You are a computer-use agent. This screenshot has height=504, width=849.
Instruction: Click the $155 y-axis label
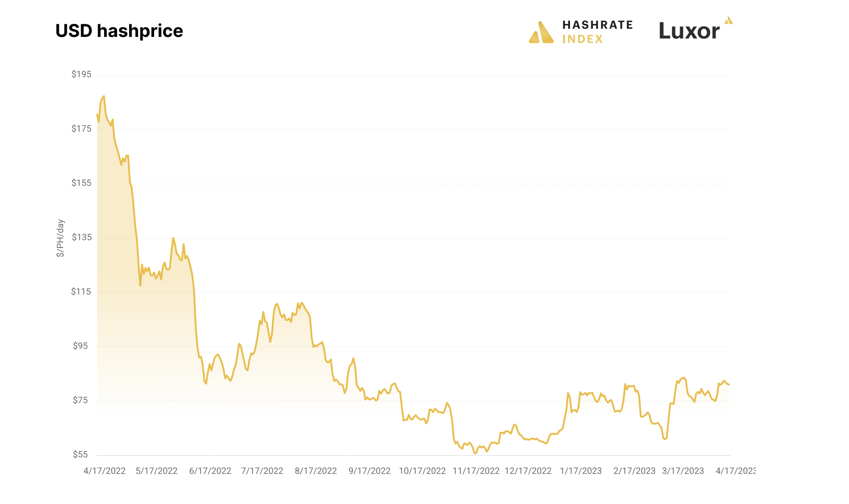[81, 183]
